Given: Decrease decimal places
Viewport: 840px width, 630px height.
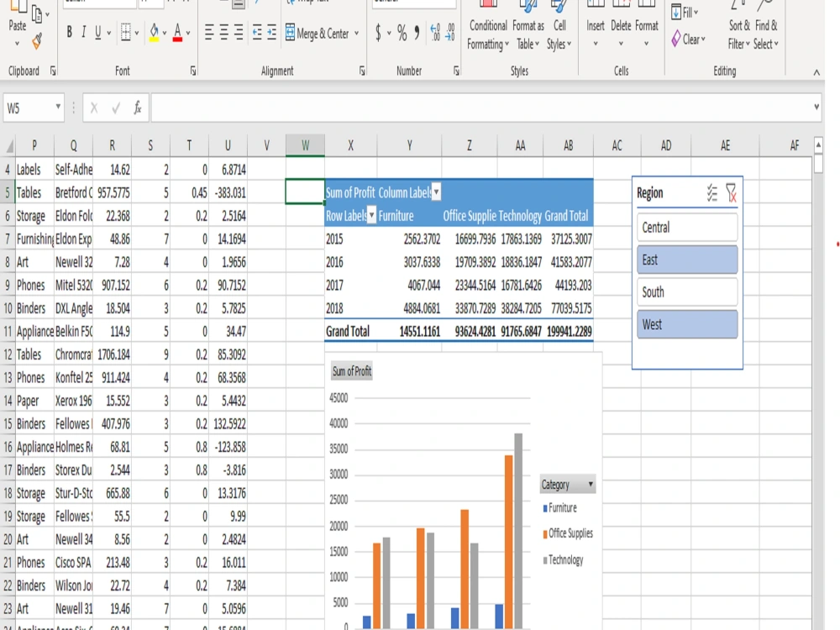Looking at the screenshot, I should pos(450,33).
